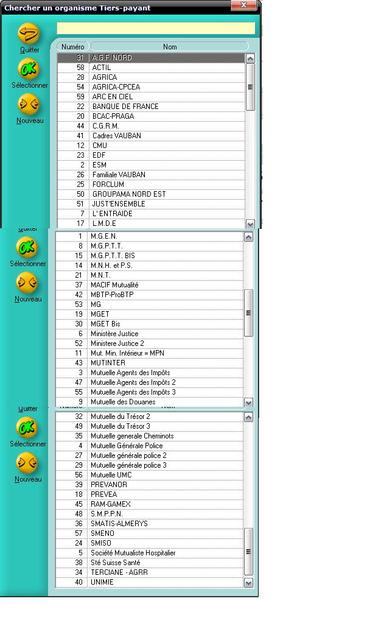Click the middle panel's OK Sélectionner icon
384x640 pixels.
tap(27, 247)
